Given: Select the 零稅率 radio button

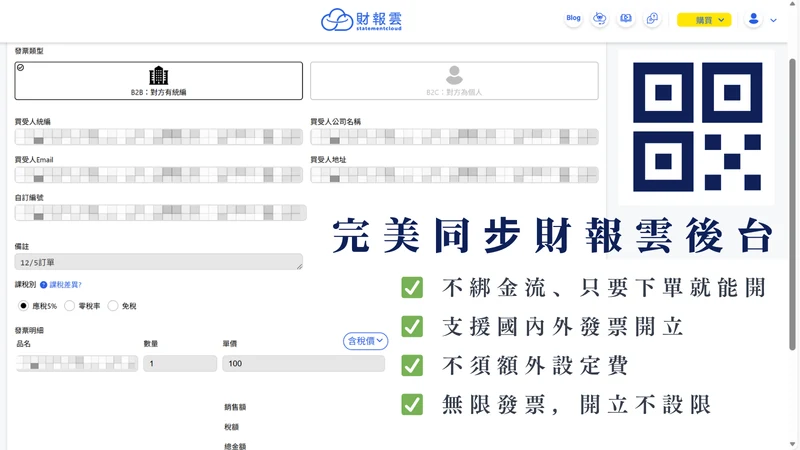Looking at the screenshot, I should [69, 306].
